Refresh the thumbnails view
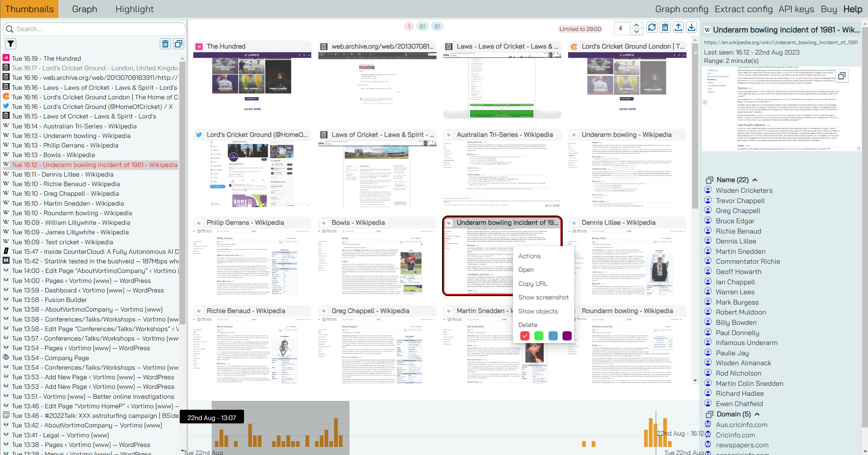The width and height of the screenshot is (868, 455). (x=652, y=28)
